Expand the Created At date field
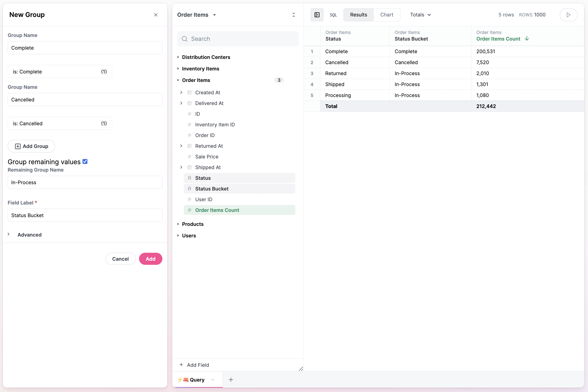This screenshot has height=392, width=588. click(x=181, y=93)
